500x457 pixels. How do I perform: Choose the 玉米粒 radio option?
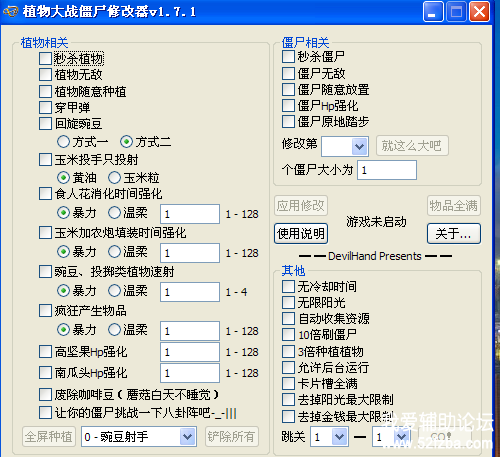click(x=114, y=178)
